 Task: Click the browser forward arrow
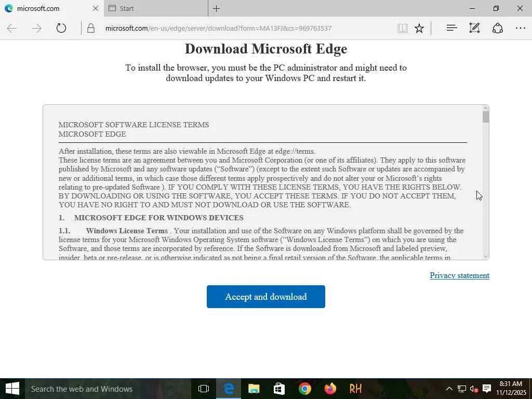(36, 28)
